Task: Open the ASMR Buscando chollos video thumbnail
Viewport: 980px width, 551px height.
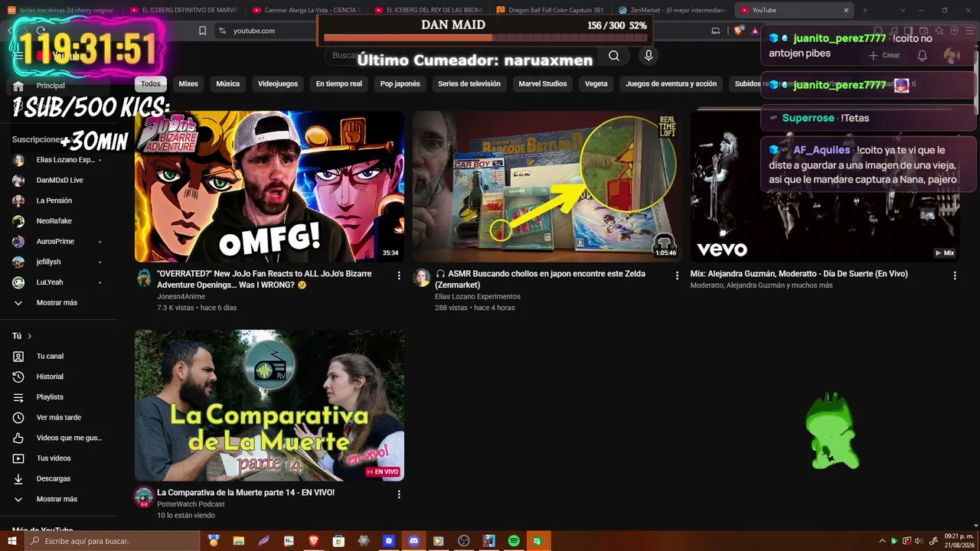Action: [547, 187]
